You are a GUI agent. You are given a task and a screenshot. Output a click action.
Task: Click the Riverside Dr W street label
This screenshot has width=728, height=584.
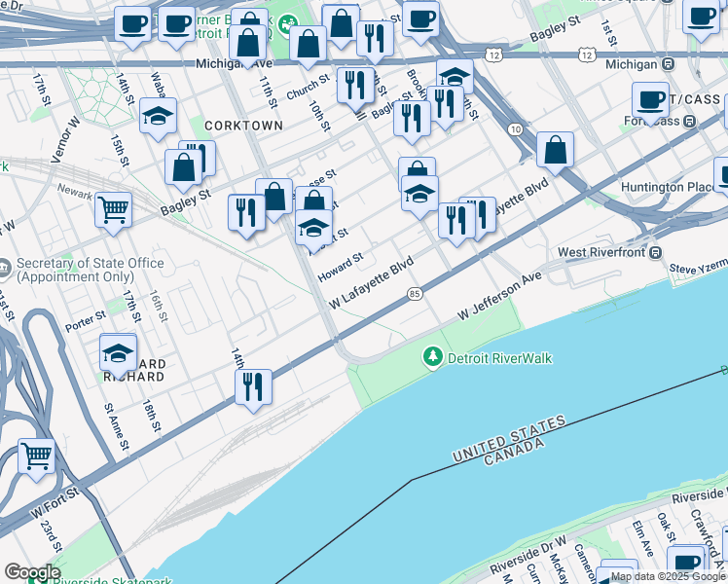pos(528,554)
